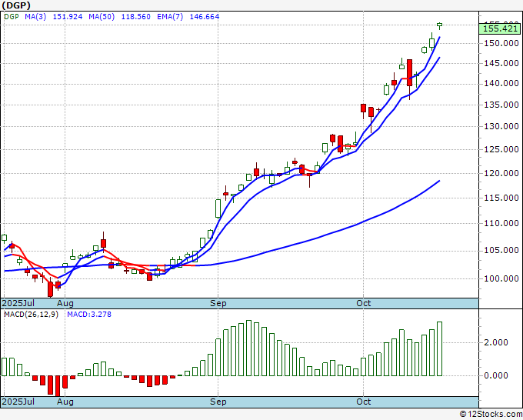Click the (DGP) chart title

16,5
